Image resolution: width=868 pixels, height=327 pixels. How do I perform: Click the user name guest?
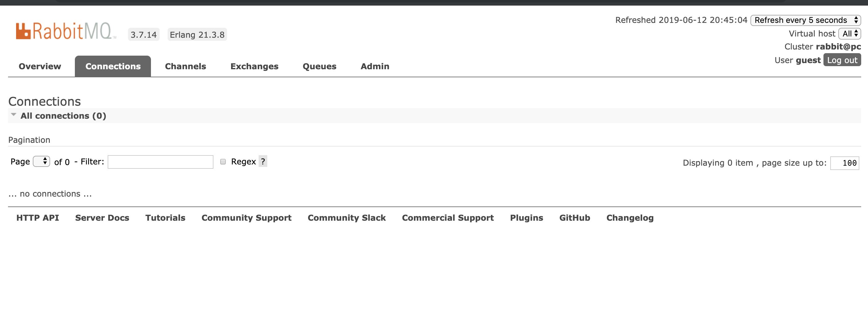(808, 60)
